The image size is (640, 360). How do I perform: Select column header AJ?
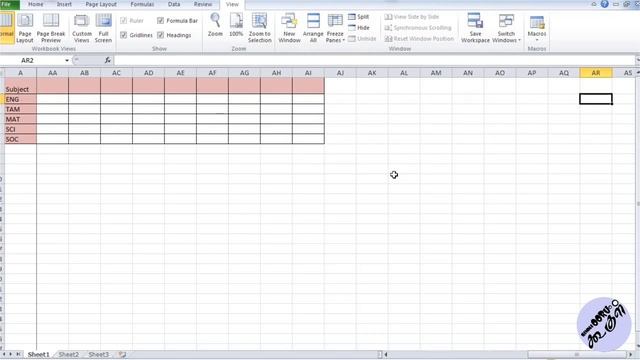click(x=340, y=73)
